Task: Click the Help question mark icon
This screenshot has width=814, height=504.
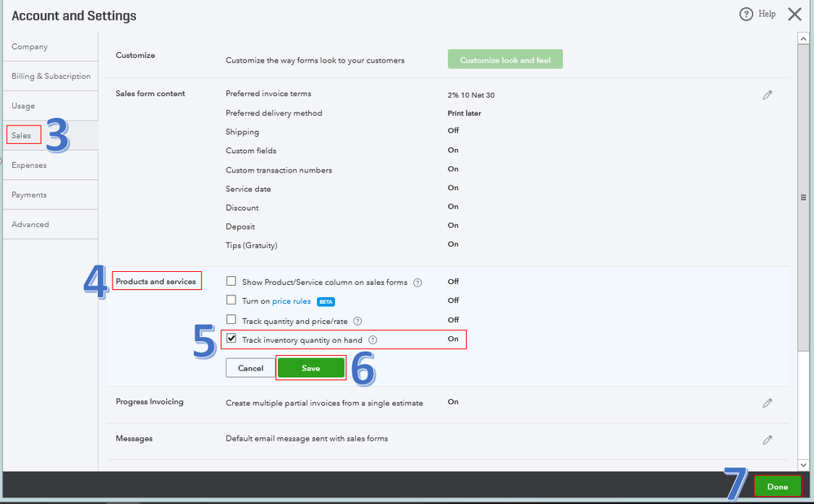Action: pos(746,14)
